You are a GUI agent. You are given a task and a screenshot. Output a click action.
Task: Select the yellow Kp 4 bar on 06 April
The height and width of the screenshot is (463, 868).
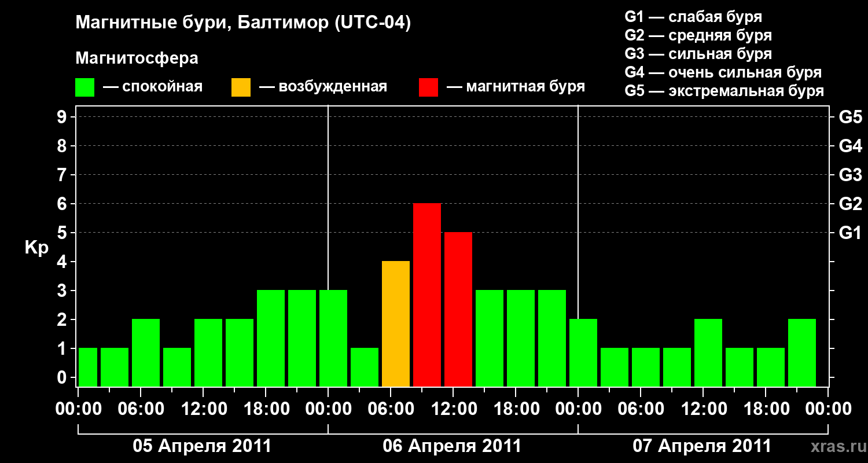point(396,324)
